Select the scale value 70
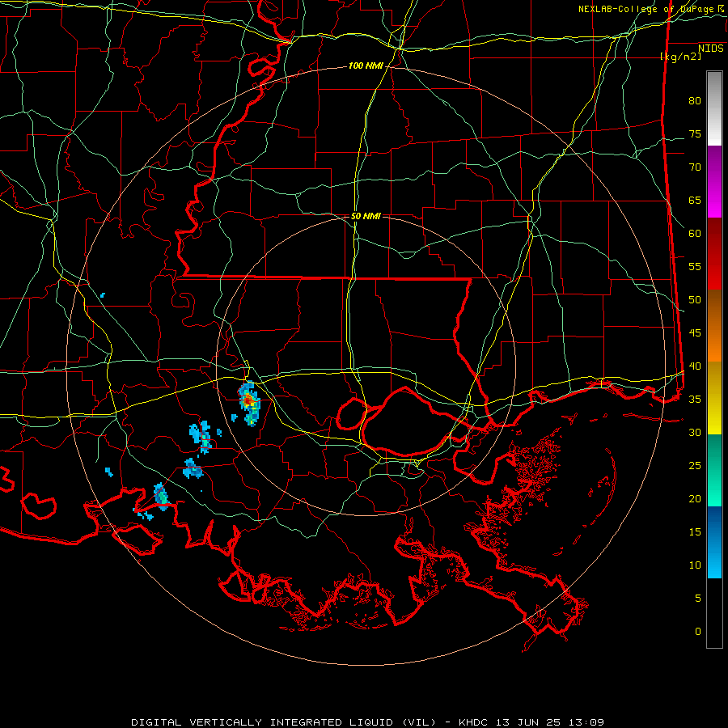 (x=695, y=167)
